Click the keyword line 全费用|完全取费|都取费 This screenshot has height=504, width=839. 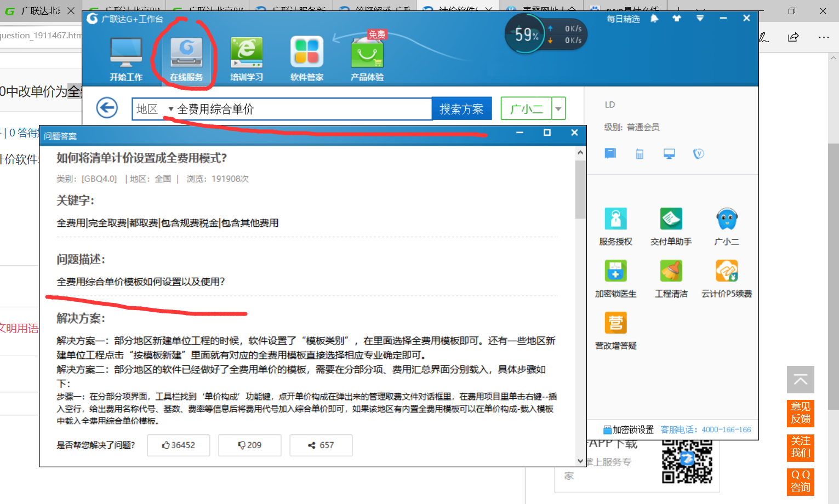click(x=168, y=223)
